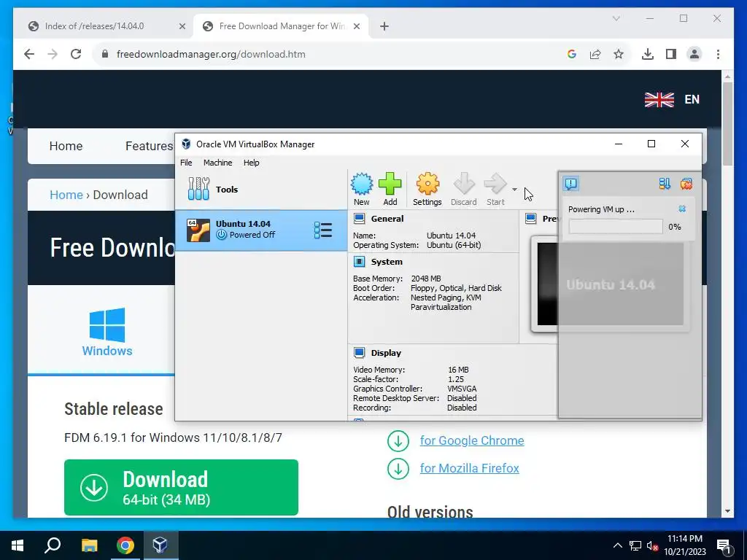Toggle the notification center icon
The height and width of the screenshot is (560, 747).
click(570, 183)
